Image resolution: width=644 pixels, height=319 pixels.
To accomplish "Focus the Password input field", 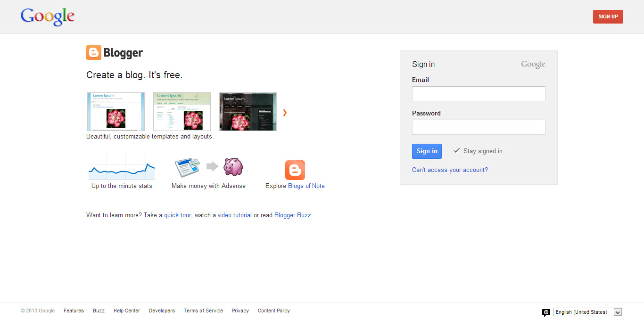I will [479, 127].
